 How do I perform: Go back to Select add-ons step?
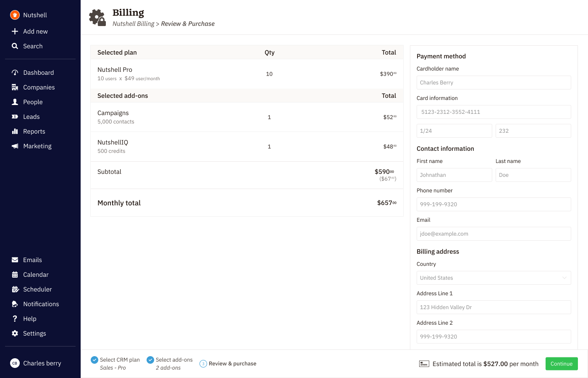point(174,360)
